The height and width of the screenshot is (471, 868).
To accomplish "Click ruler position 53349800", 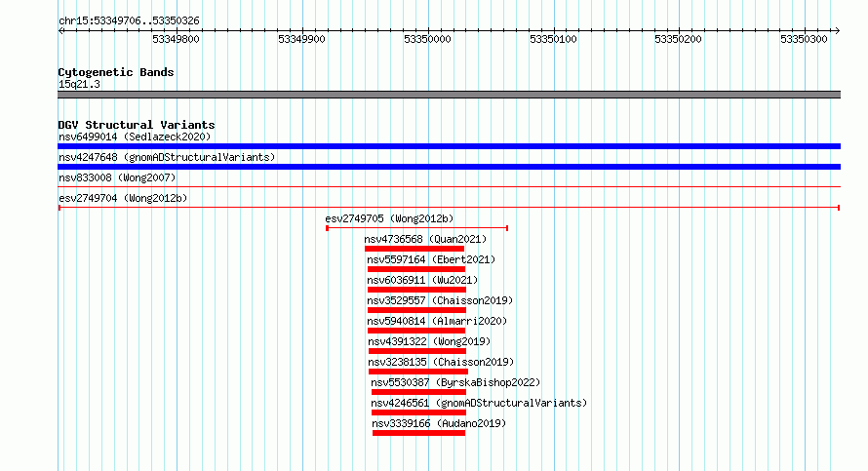I will tap(176, 39).
